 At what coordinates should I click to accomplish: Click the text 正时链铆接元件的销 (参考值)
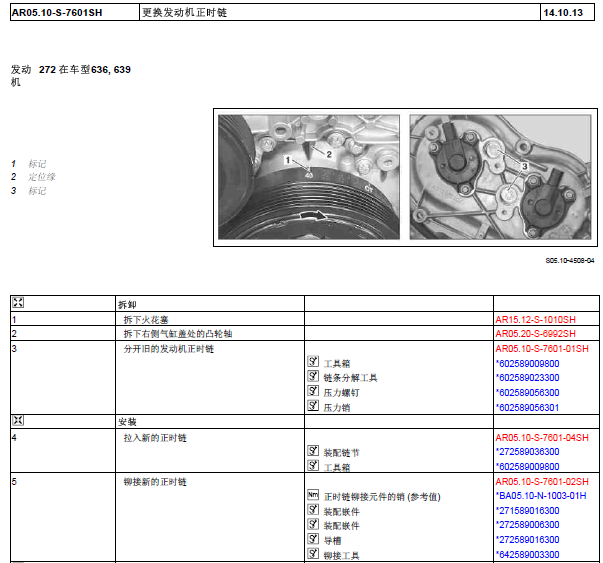pyautogui.click(x=382, y=497)
